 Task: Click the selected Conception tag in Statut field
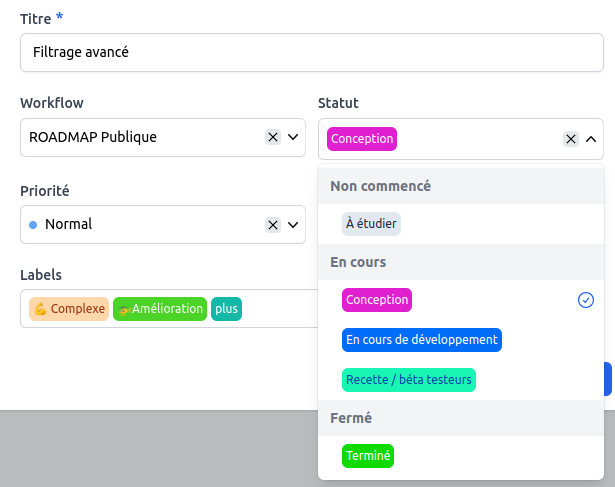(362, 139)
